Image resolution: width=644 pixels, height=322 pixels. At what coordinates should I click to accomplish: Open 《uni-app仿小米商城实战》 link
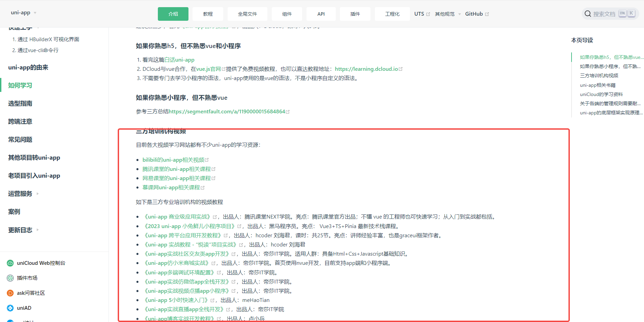point(177,263)
